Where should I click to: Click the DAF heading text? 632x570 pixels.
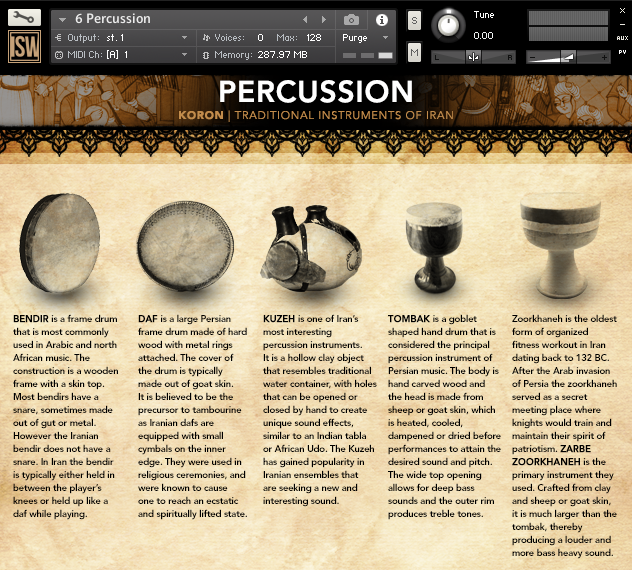click(148, 319)
